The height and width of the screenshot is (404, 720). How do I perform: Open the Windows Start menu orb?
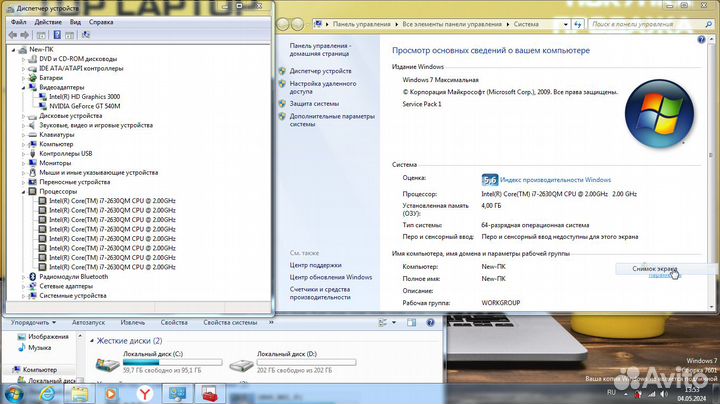pyautogui.click(x=14, y=394)
